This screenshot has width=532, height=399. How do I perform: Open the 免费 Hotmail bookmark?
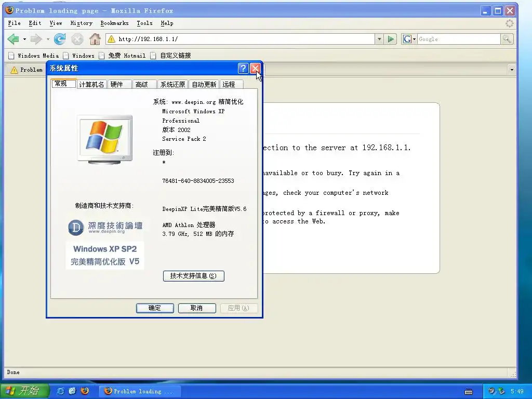[123, 56]
